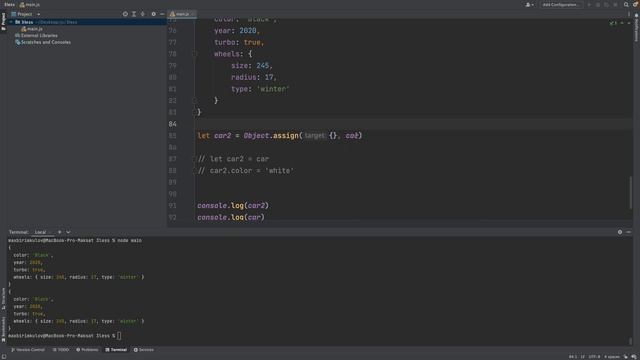Select main.js in the project tree
Screen dimensions: 640x360
(32, 29)
